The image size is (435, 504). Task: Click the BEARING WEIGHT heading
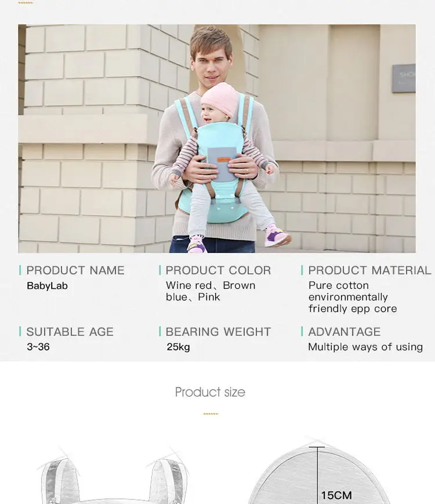pyautogui.click(x=218, y=332)
